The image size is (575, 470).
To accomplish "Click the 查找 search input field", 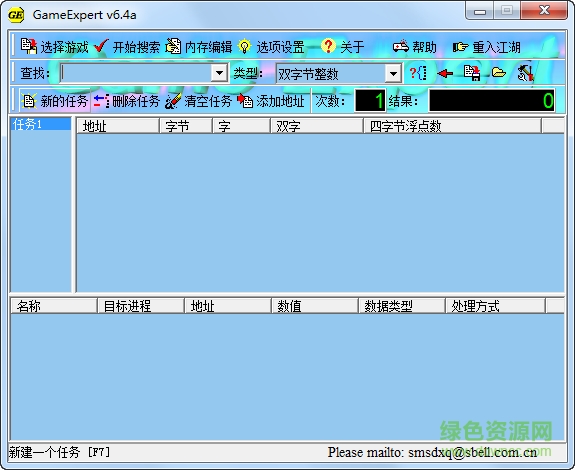I will [136, 73].
